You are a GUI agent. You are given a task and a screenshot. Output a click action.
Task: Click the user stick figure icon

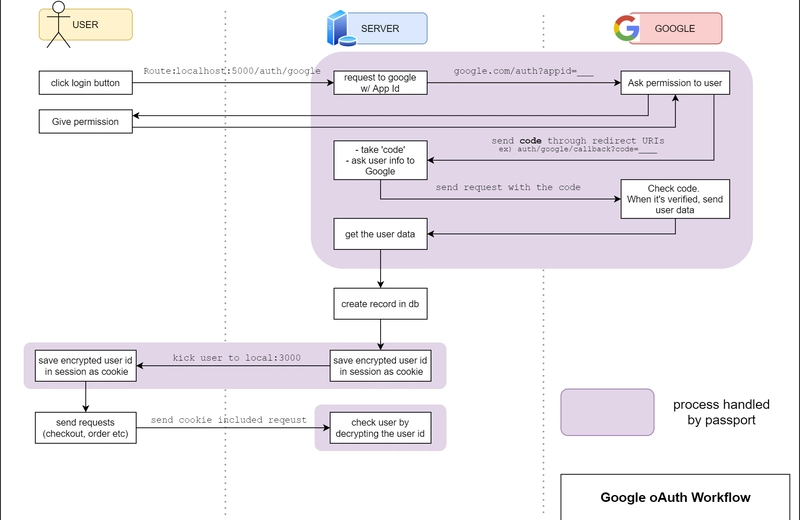coord(58,24)
